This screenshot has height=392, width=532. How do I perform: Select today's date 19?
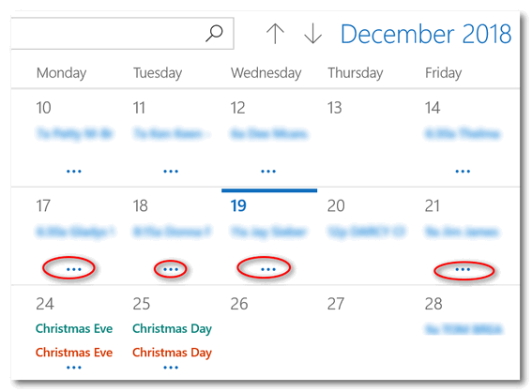pyautogui.click(x=238, y=205)
